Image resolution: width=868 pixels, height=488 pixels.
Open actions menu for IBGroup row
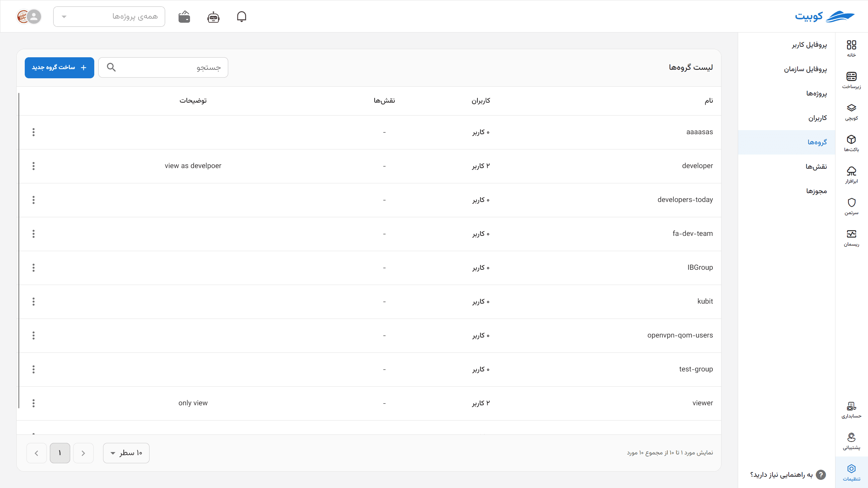(x=34, y=268)
